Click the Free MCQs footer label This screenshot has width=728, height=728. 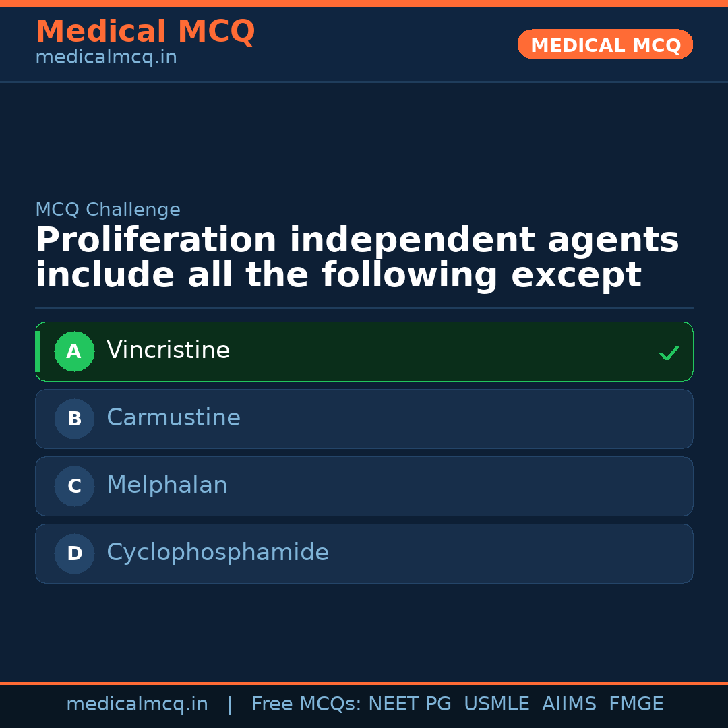pos(306,704)
